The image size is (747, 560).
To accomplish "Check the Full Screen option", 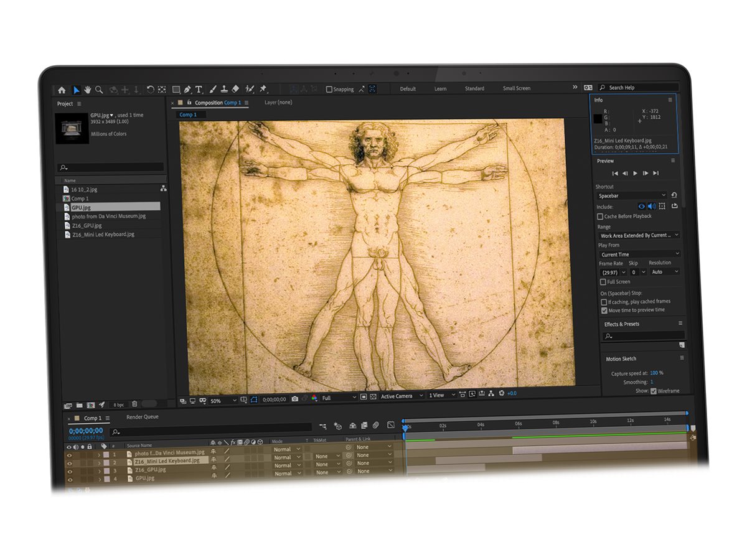I will (603, 282).
